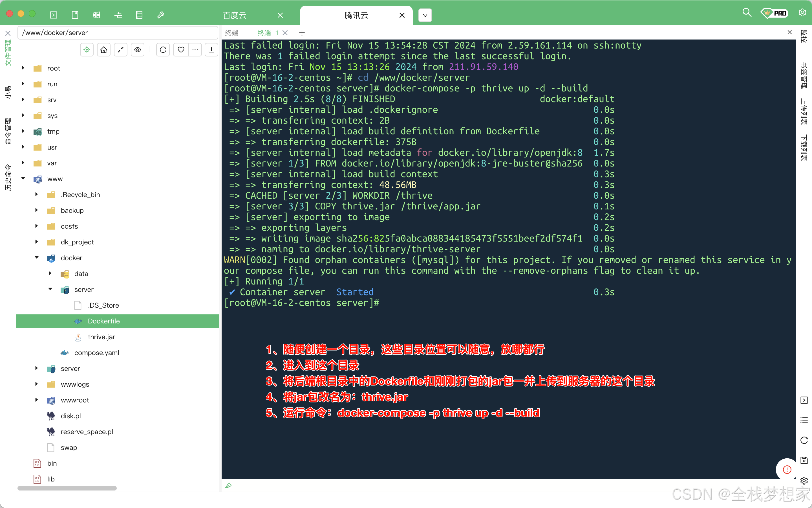Close the left file panel with X
812x508 pixels.
click(x=8, y=33)
